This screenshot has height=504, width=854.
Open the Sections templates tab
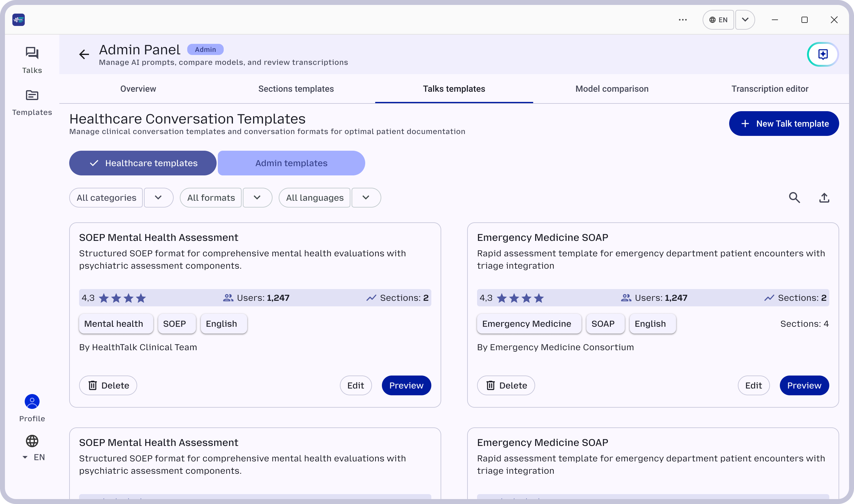click(x=296, y=89)
